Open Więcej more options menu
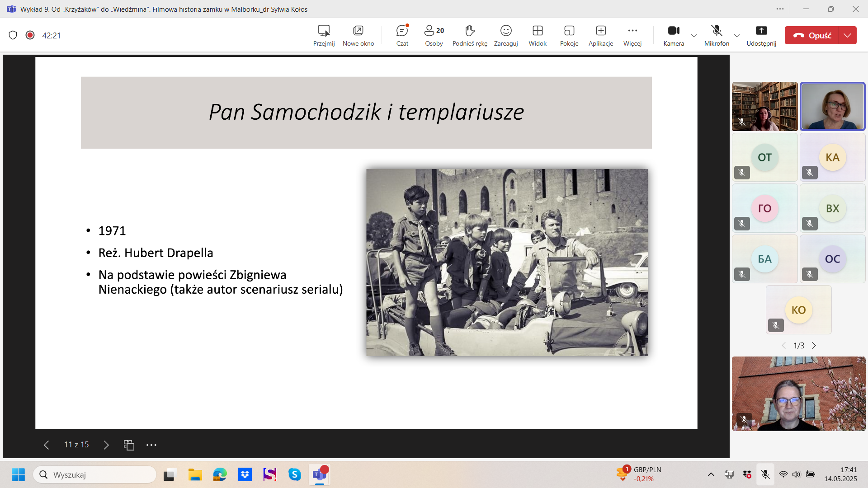Screen dimensions: 868x488 tap(632, 35)
